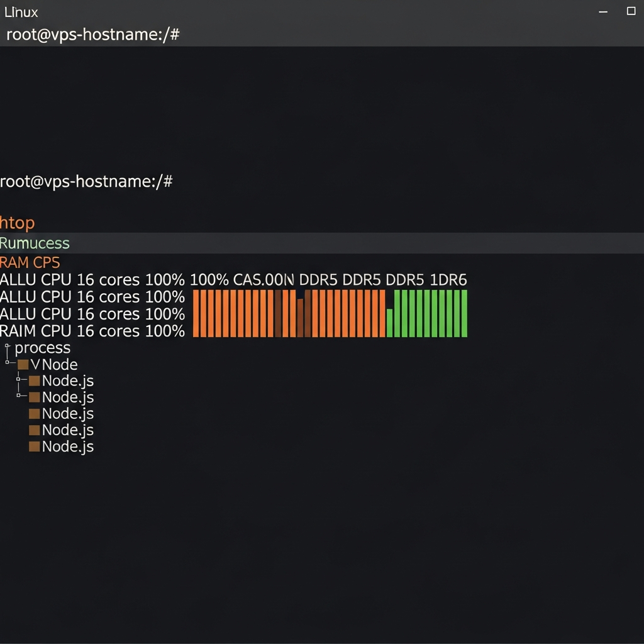The image size is (644, 644).
Task: Collapse the Node process using its V chevron
Action: (38, 364)
